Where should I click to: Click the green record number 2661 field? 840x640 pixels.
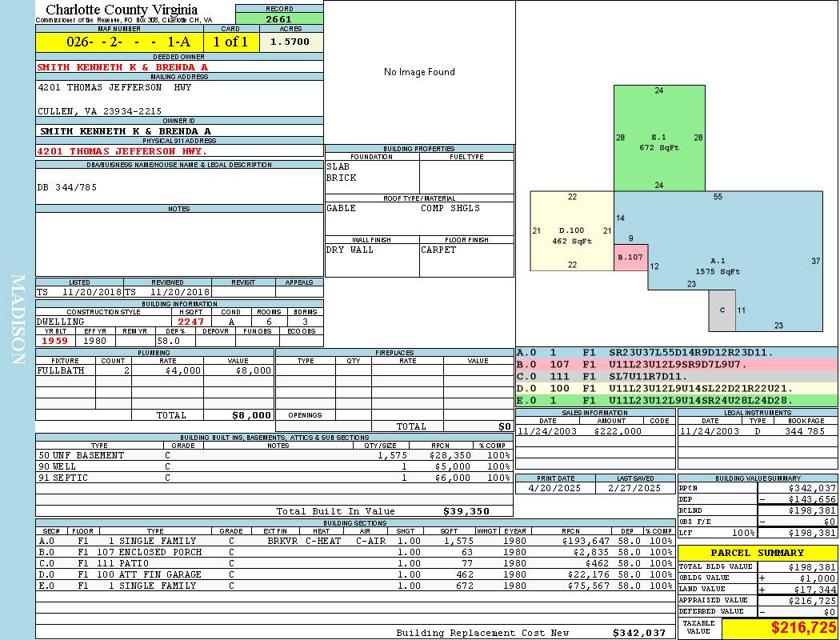(279, 19)
